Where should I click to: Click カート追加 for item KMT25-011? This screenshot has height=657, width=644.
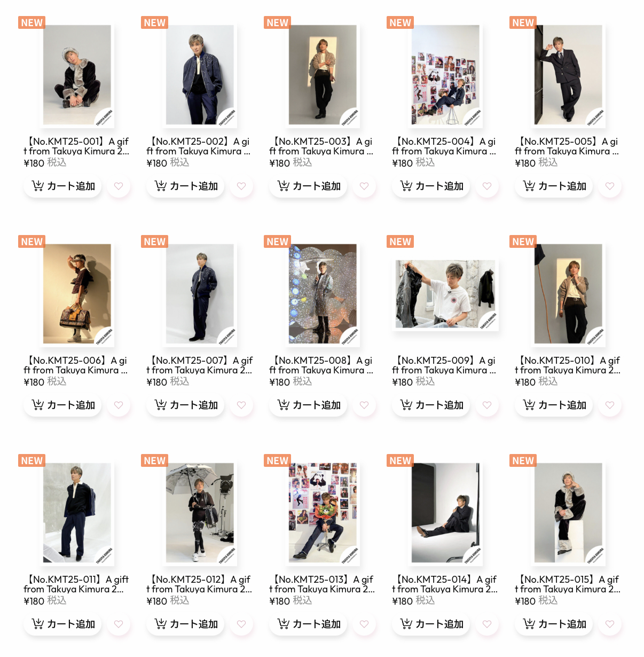point(62,624)
